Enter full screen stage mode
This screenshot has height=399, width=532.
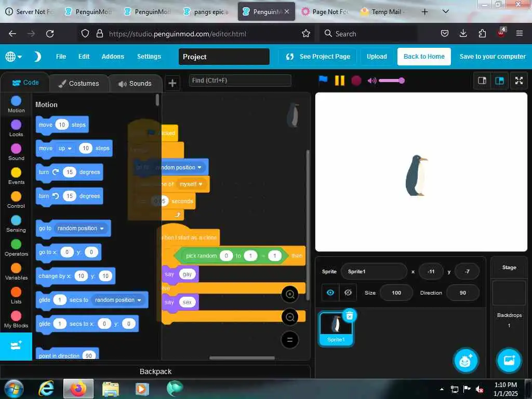519,81
